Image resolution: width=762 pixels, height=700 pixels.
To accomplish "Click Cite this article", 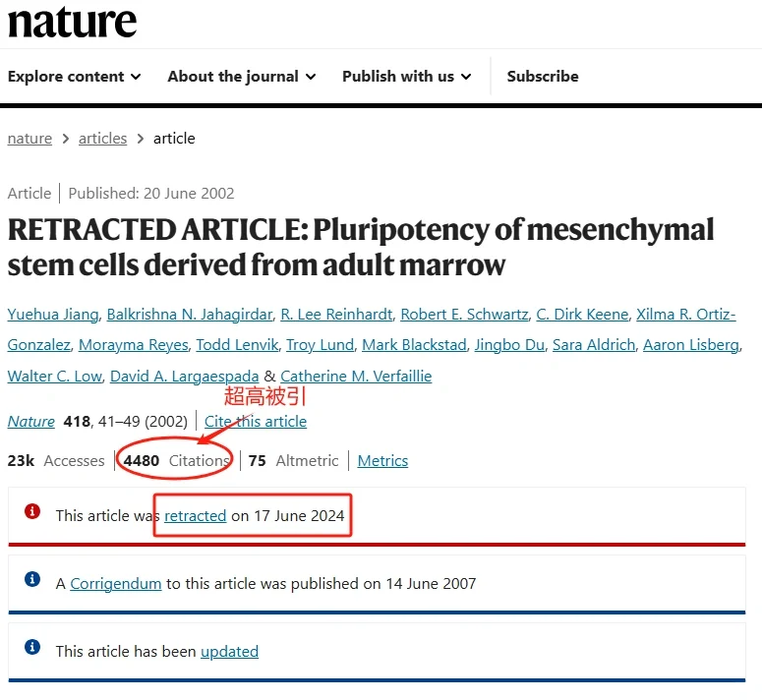I will click(x=256, y=421).
